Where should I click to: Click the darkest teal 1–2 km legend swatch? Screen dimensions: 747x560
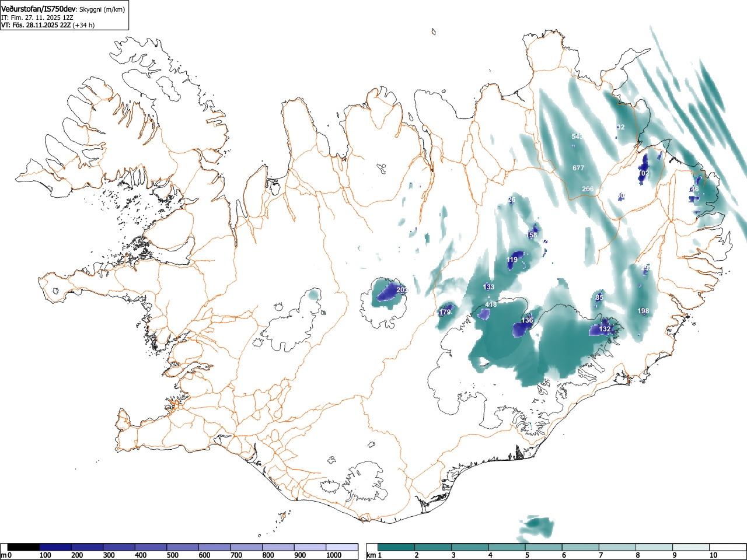point(396,547)
